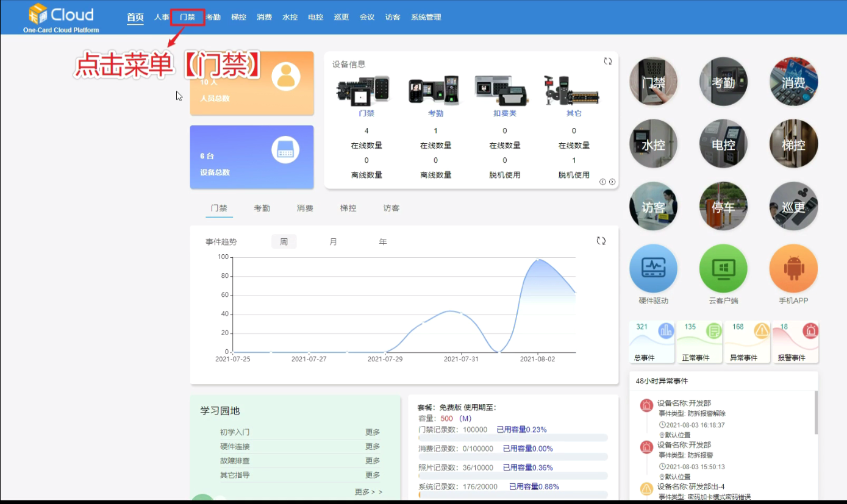Select 周 view for event trend
This screenshot has height=504, width=847.
pos(284,242)
